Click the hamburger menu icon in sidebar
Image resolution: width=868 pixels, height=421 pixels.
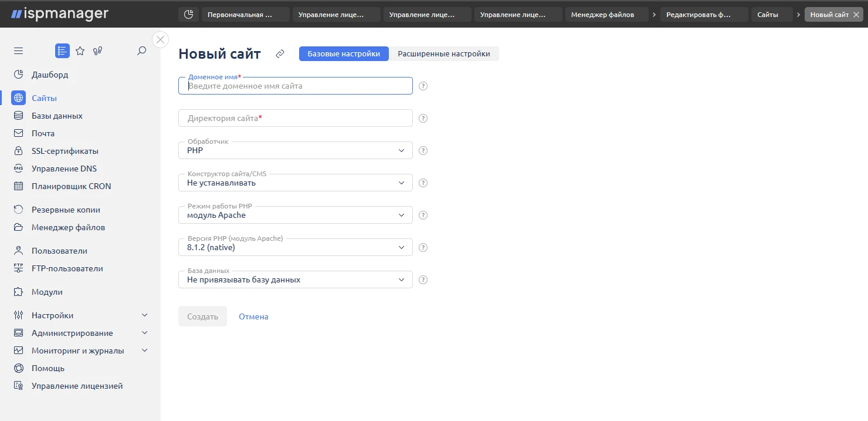[18, 51]
